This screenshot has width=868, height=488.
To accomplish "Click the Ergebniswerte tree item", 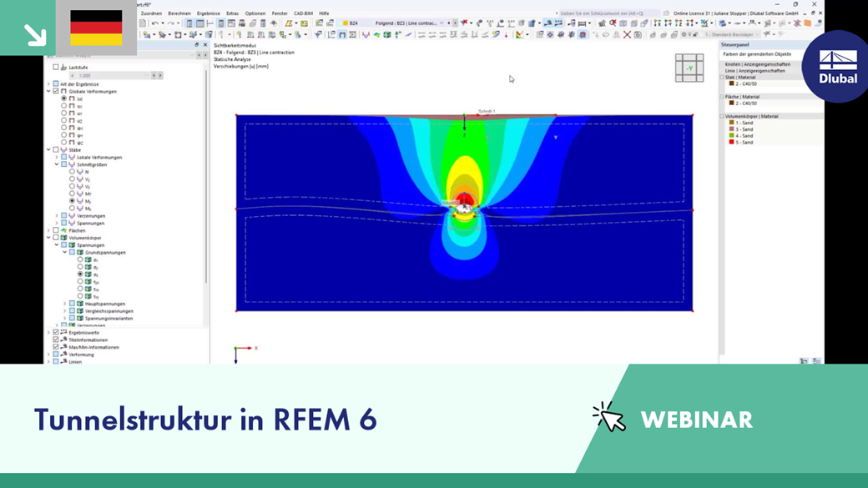I will [84, 333].
